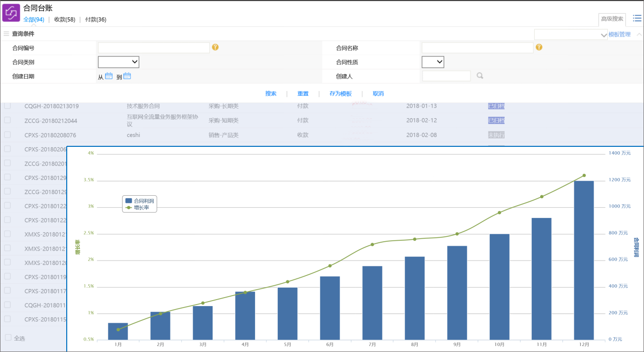Click the 6月 bar in the chart
This screenshot has height=352, width=644.
[330, 308]
